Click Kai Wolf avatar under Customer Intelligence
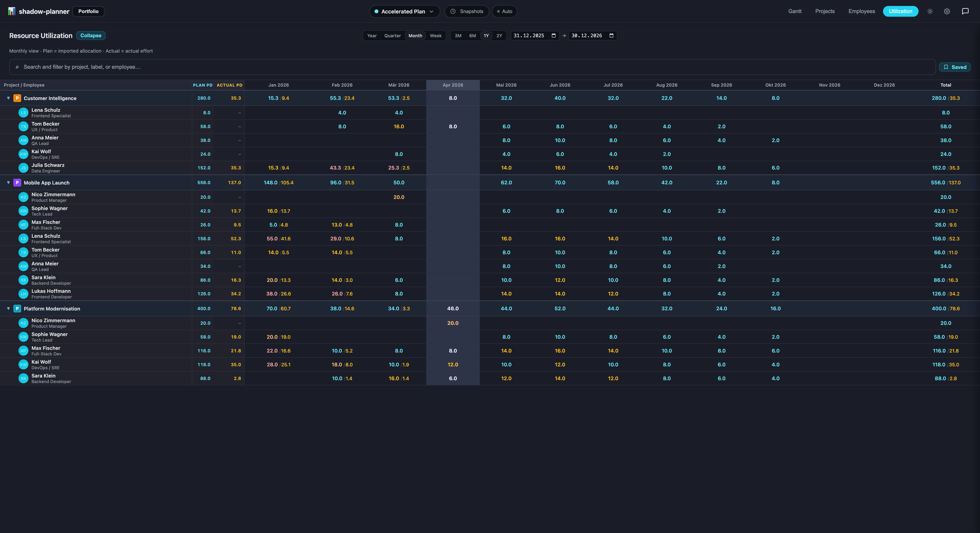 (24, 154)
